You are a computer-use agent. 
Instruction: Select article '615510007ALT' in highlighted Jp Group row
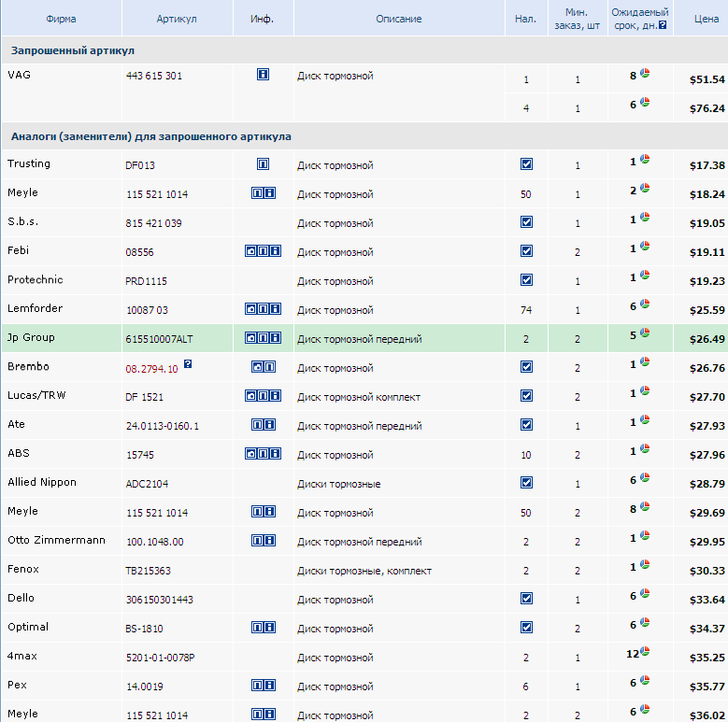(159, 339)
